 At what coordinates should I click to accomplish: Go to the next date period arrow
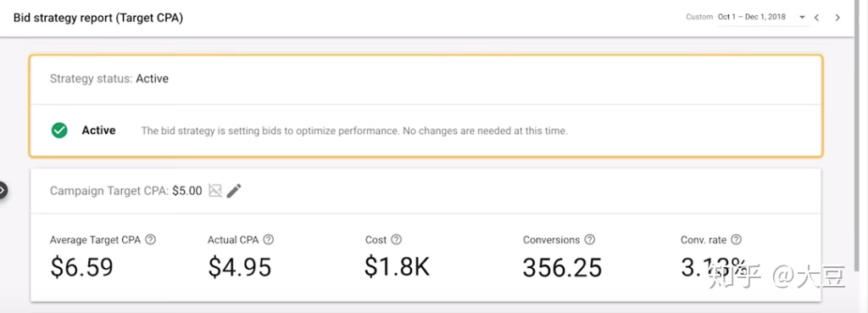(837, 18)
